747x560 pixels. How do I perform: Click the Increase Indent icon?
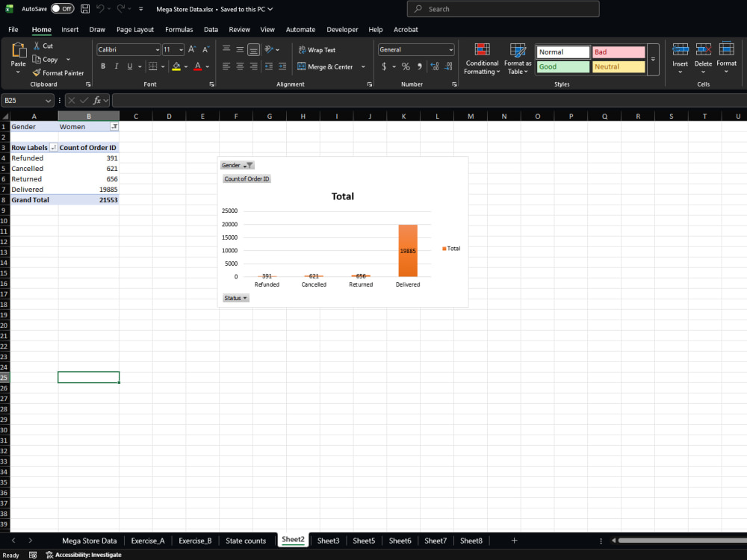[282, 66]
